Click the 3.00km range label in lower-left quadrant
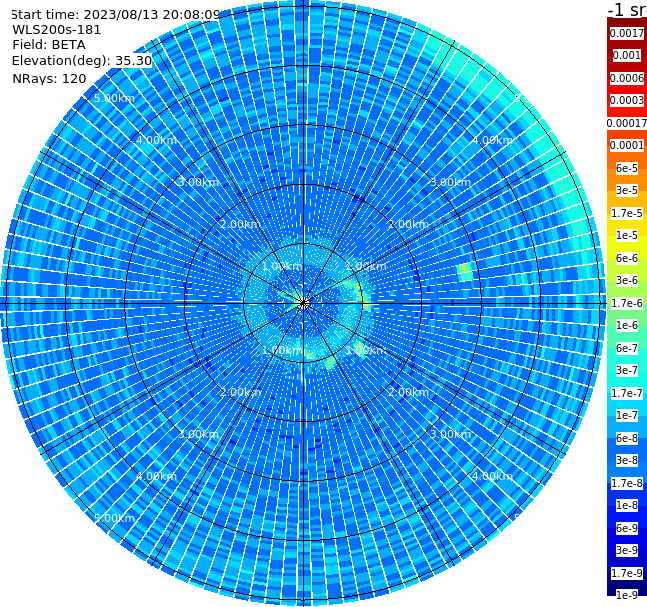647x607 pixels. pos(198,434)
